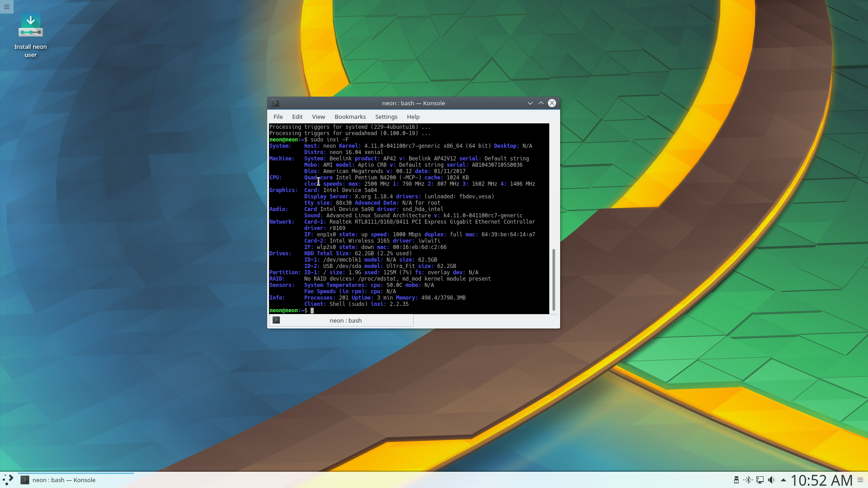868x488 pixels.
Task: Close the Konsole window
Action: (552, 103)
